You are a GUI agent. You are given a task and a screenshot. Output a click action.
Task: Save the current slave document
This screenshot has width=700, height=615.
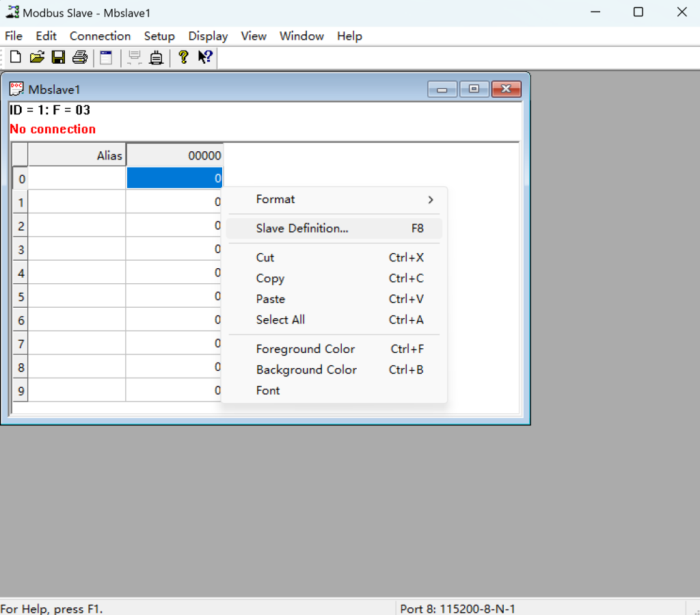click(x=59, y=57)
